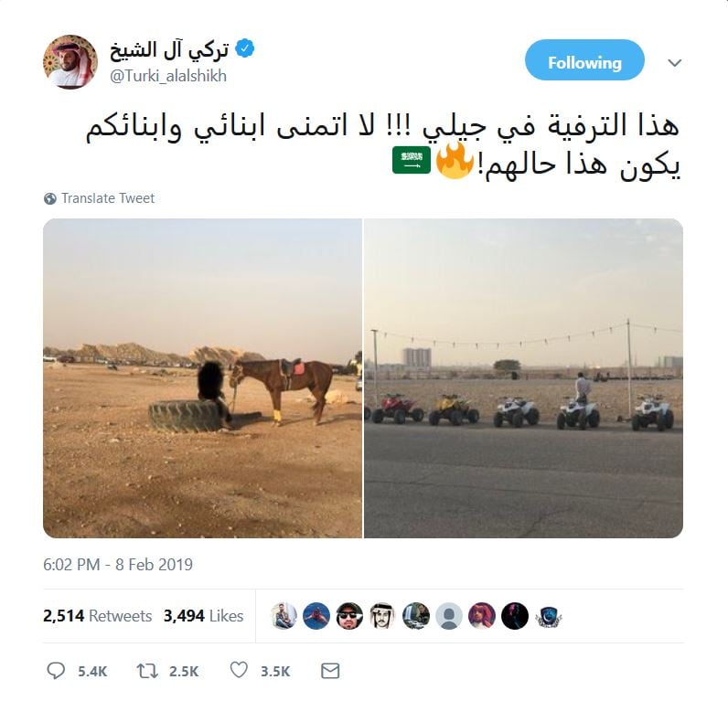Image resolution: width=728 pixels, height=701 pixels.
Task: Click the blue verified badge
Action: pyautogui.click(x=245, y=48)
